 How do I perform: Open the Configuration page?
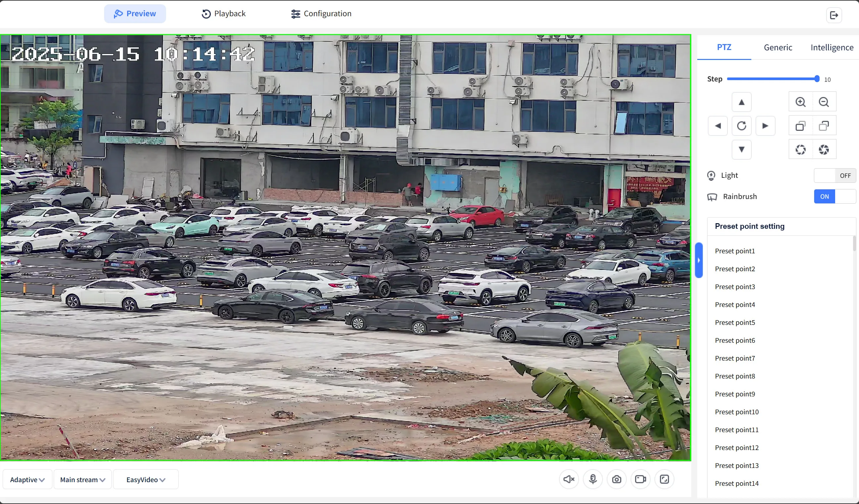[321, 14]
